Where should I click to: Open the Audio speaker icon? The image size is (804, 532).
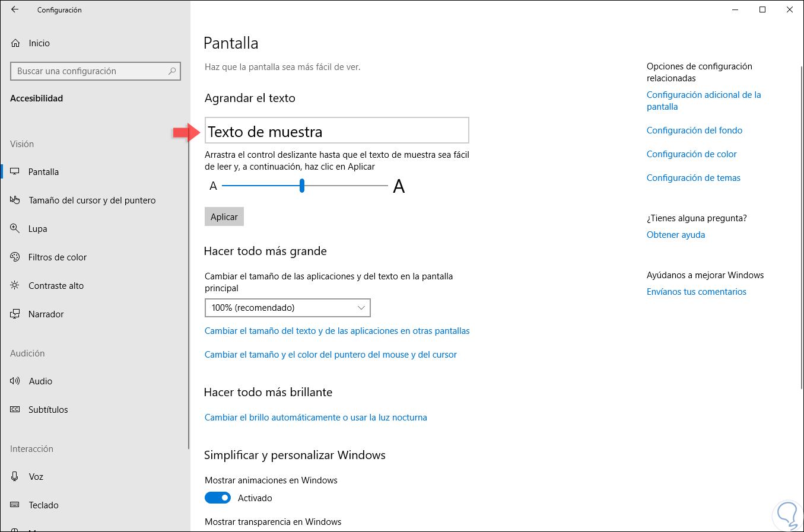tap(15, 381)
